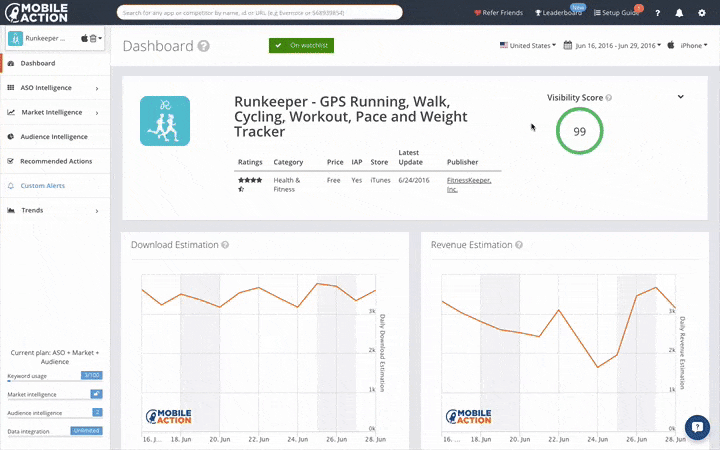Collapse the app info card chevron
The image size is (720, 450).
[x=681, y=97]
